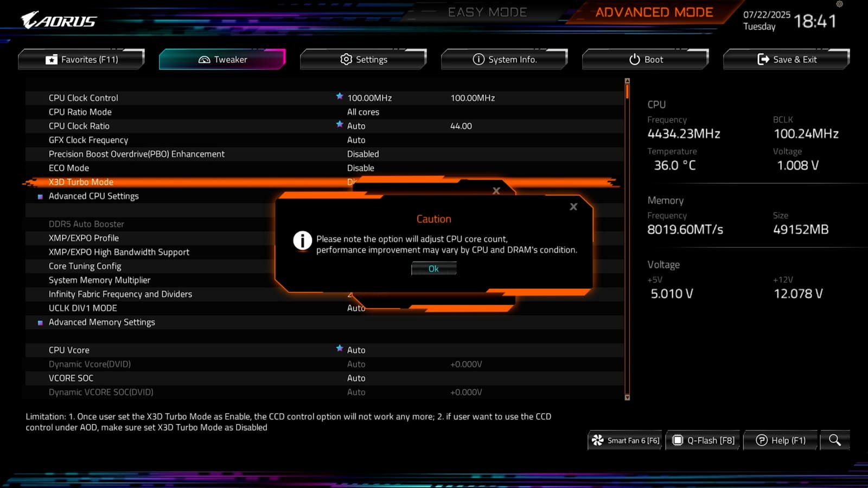Open Smart Fan 6 [F6]
The width and height of the screenshot is (868, 488).
pyautogui.click(x=625, y=440)
